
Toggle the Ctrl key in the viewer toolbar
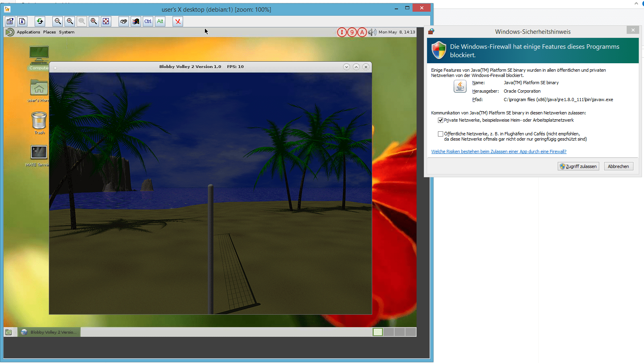coord(148,21)
